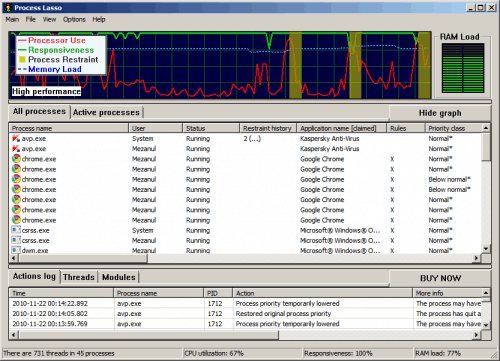The image size is (500, 361).
Task: Click the RAM Load meter
Action: [x=463, y=68]
